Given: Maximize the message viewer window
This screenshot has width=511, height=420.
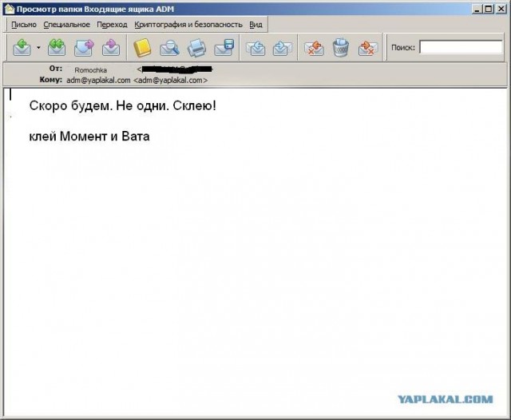Looking at the screenshot, I should [488, 9].
